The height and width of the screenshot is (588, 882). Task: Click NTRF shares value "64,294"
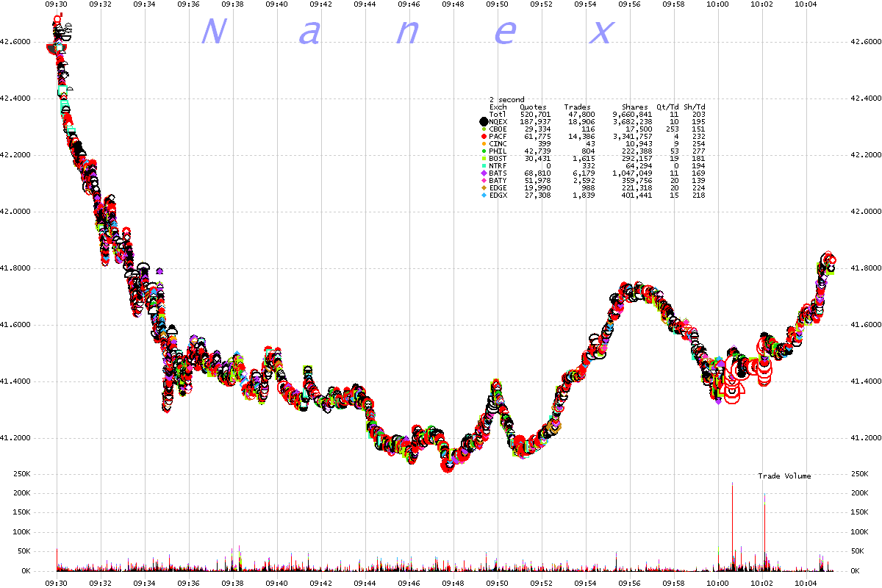639,166
